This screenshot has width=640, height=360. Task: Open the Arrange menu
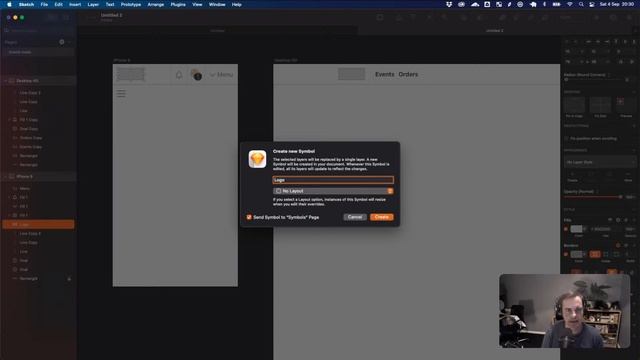point(156,4)
